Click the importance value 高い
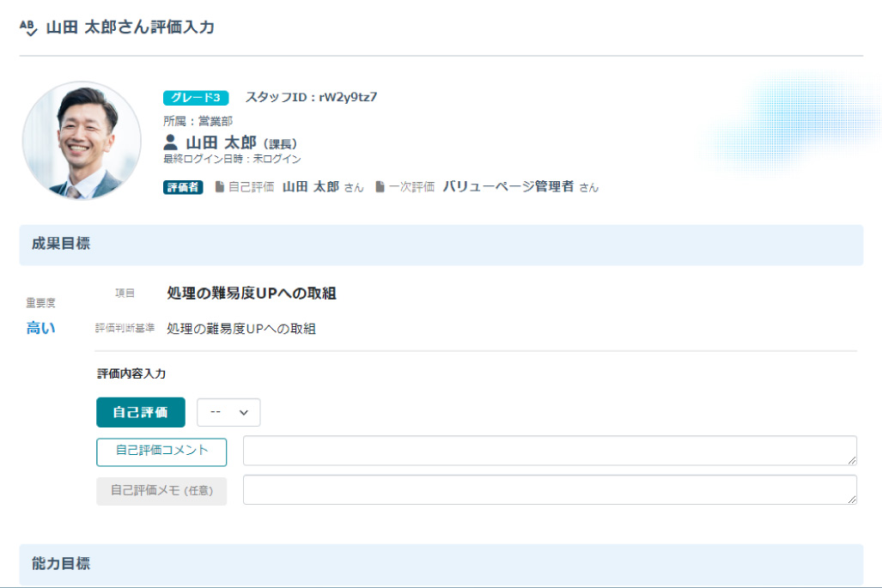This screenshot has width=882, height=588. 41,328
